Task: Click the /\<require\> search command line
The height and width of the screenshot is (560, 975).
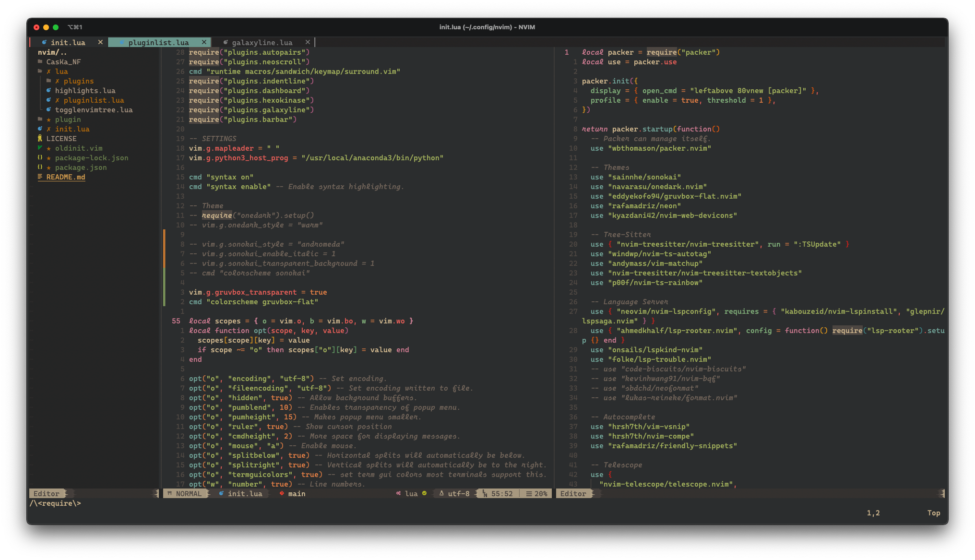Action: coord(56,503)
